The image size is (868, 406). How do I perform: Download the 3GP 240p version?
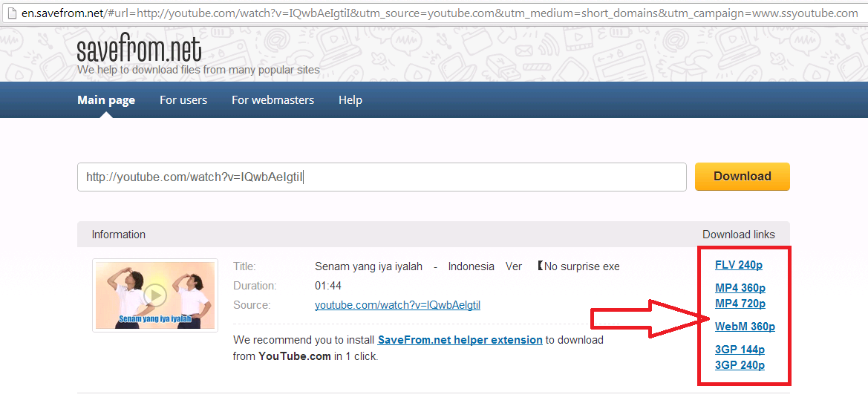pyautogui.click(x=740, y=365)
